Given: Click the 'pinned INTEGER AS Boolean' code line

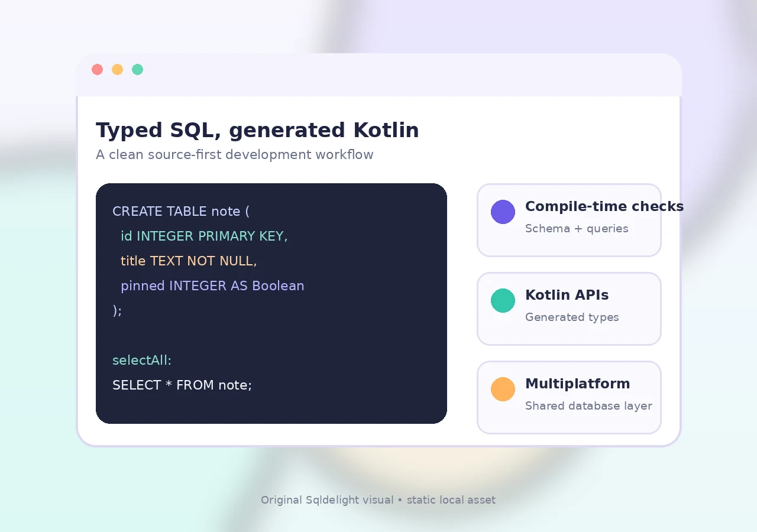Looking at the screenshot, I should pyautogui.click(x=212, y=286).
